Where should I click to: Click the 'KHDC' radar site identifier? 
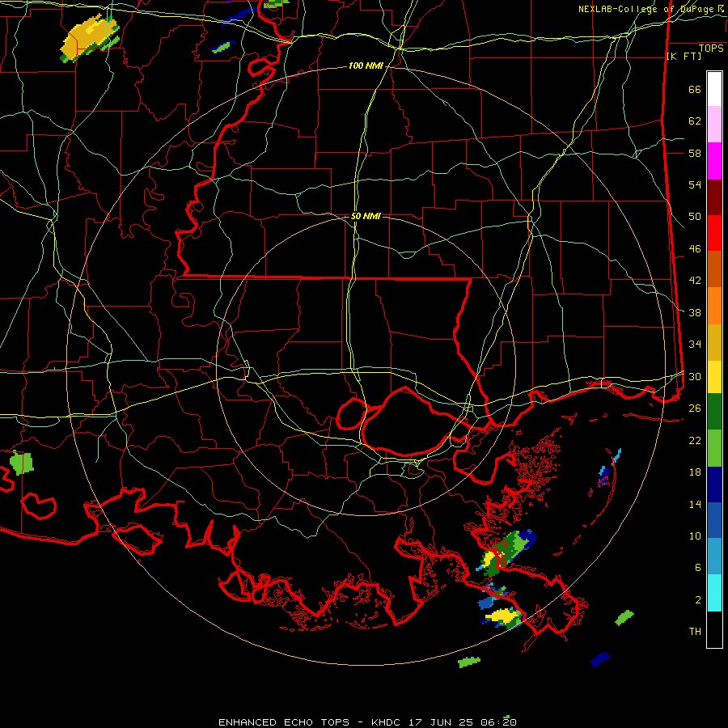coord(387,722)
